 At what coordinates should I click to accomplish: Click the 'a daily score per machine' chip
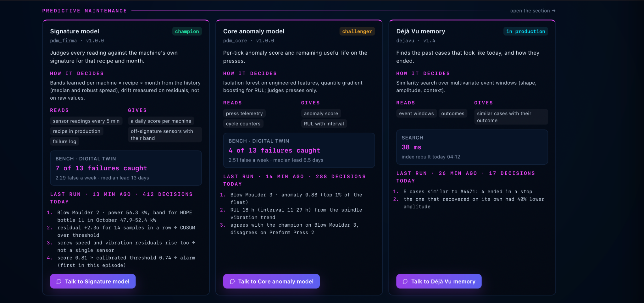[x=161, y=121]
